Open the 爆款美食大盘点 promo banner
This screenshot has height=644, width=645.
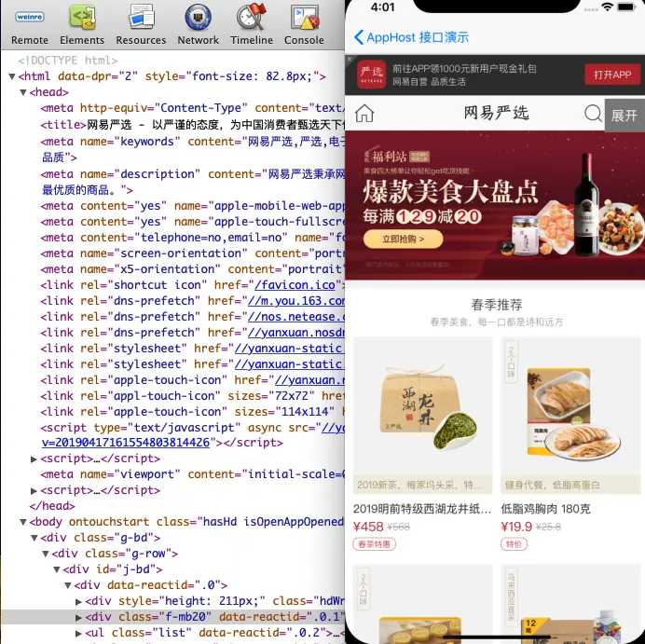[495, 205]
